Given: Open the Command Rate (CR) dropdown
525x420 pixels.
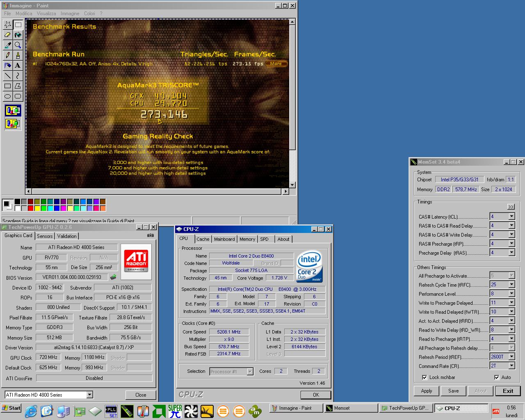Looking at the screenshot, I should pyautogui.click(x=511, y=366).
